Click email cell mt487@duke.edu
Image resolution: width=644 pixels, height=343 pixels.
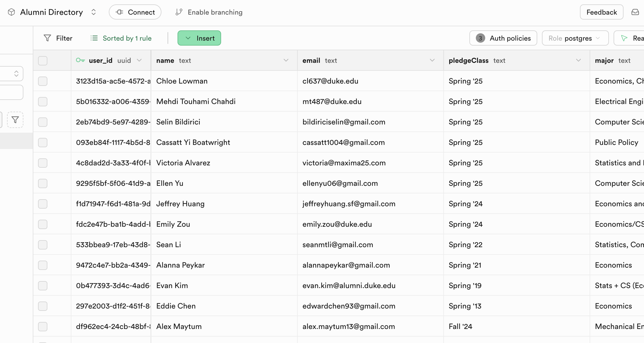(x=370, y=101)
